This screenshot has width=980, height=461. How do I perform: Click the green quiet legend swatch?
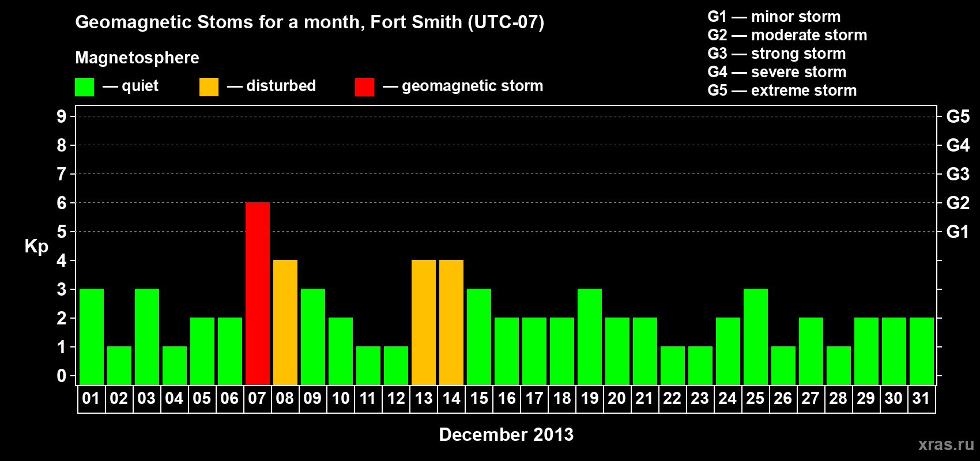pos(84,87)
